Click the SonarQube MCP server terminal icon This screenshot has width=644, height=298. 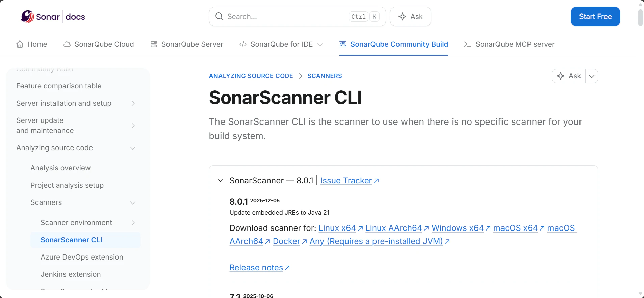(468, 44)
